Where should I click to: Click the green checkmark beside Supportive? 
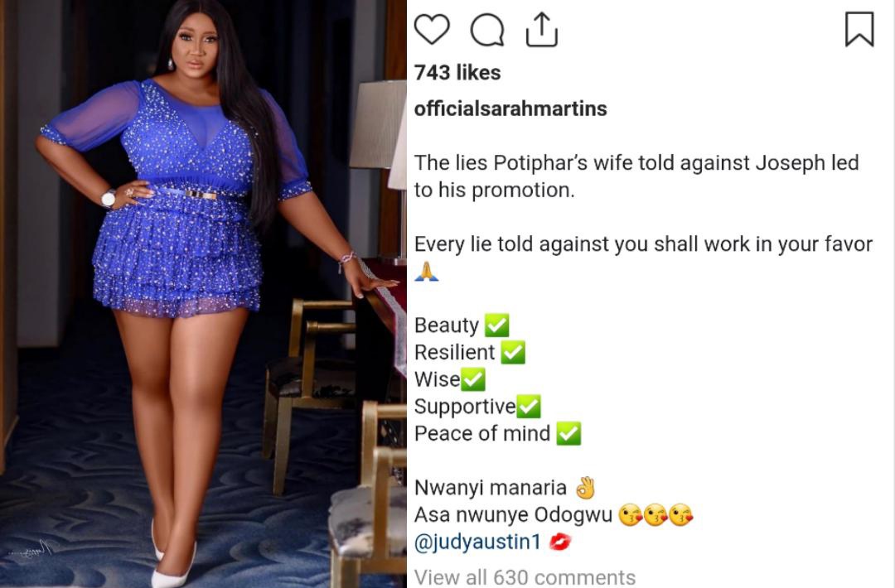(x=528, y=406)
